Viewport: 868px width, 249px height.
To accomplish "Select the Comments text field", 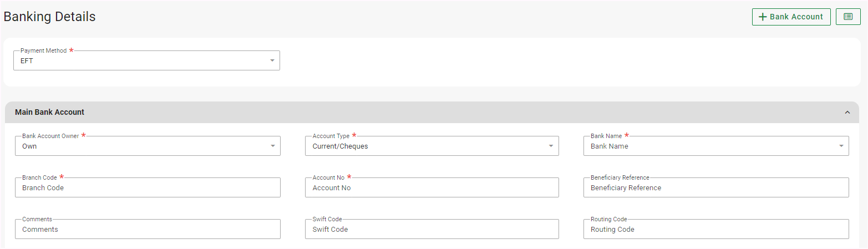I will [148, 230].
